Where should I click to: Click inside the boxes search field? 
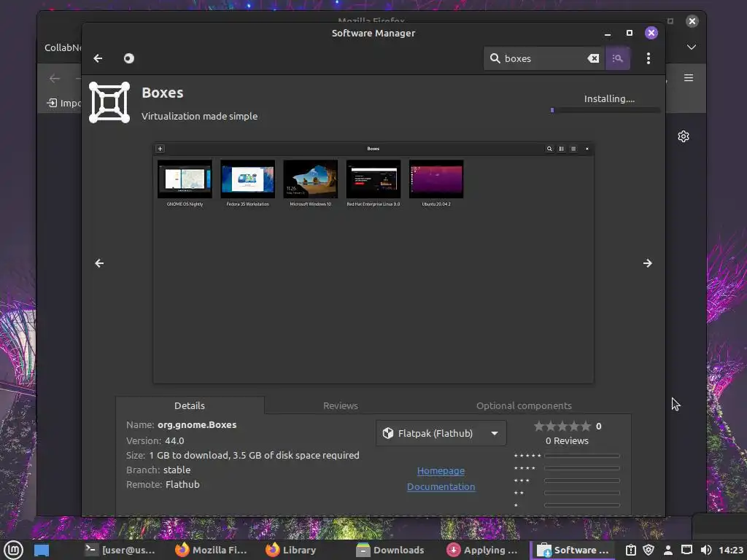544,58
